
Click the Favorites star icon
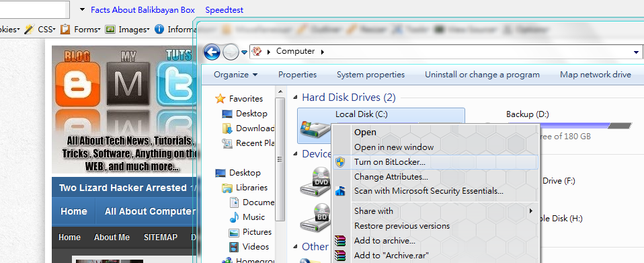[x=220, y=99]
